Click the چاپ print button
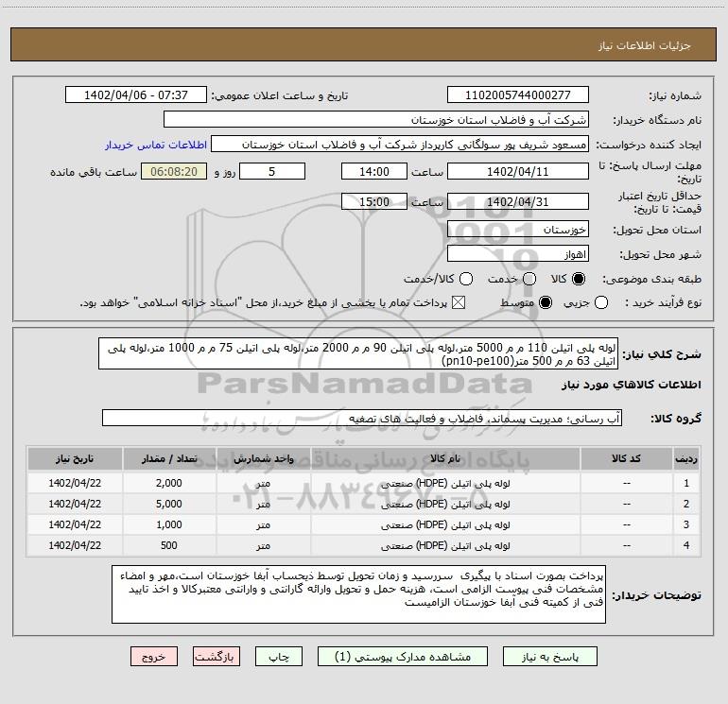This screenshot has height=704, width=728. click(x=279, y=657)
